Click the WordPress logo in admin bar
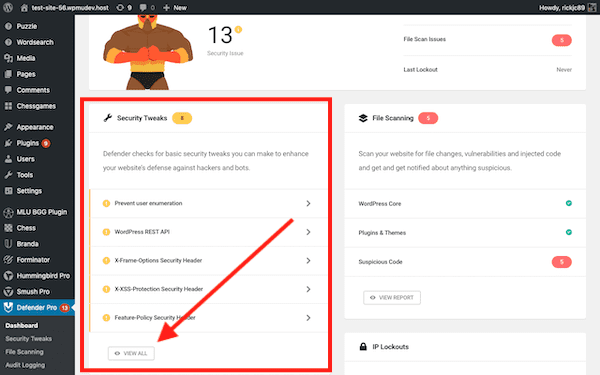600x375 pixels. pyautogui.click(x=8, y=7)
